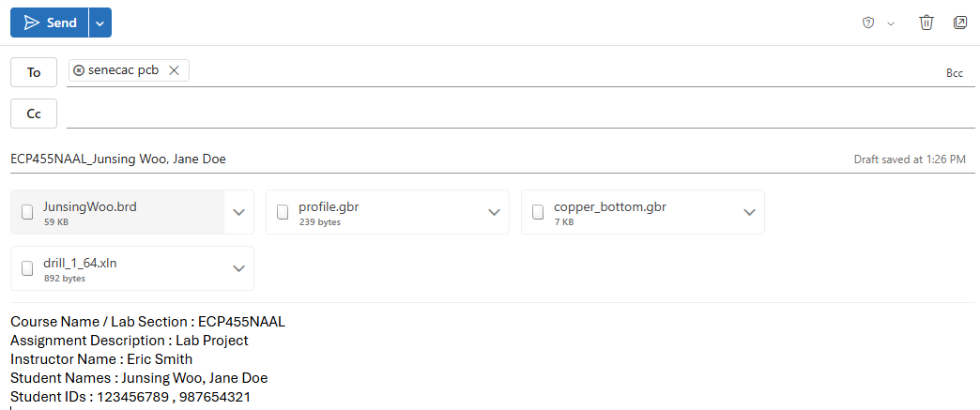Discard draft with the trash icon

(926, 23)
